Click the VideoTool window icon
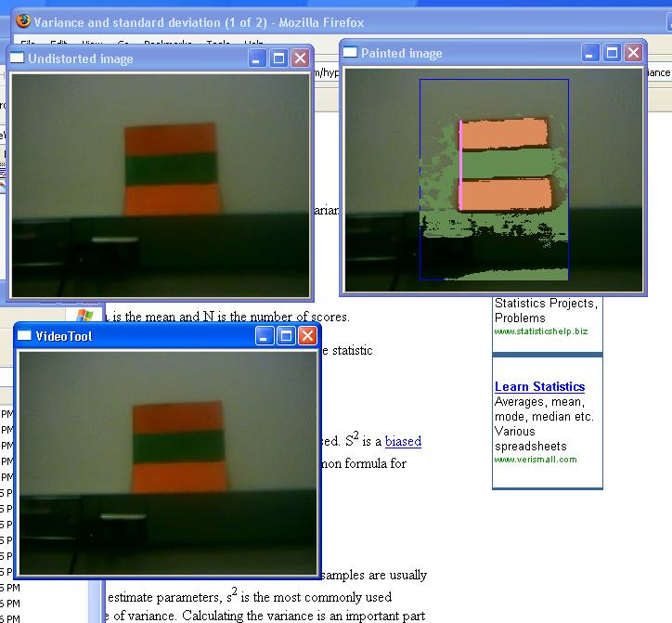This screenshot has height=623, width=672. pos(24,336)
